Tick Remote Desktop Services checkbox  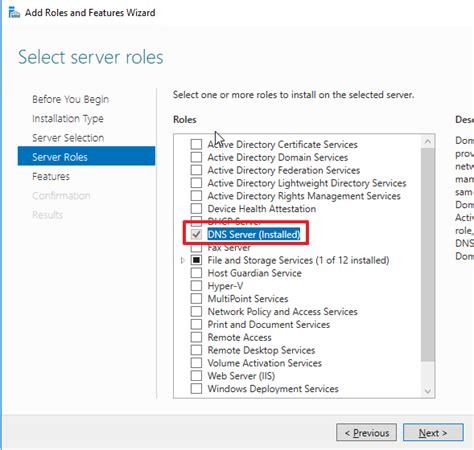[196, 350]
